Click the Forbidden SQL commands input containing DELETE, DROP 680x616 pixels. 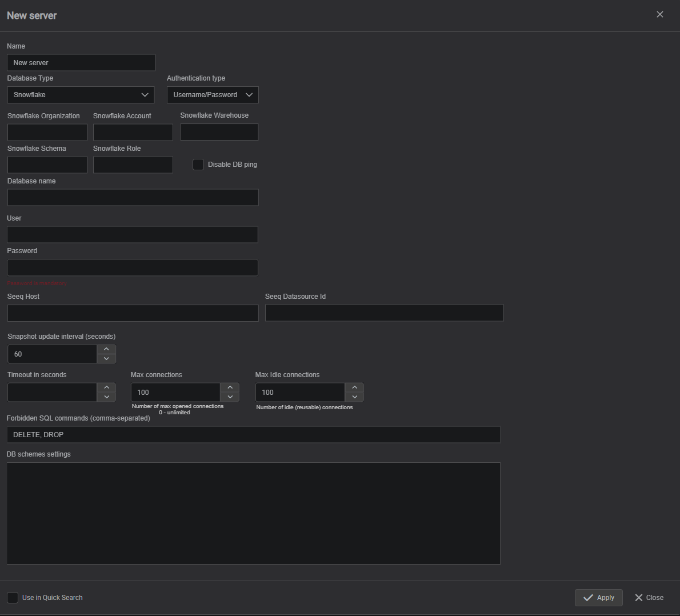pyautogui.click(x=253, y=434)
